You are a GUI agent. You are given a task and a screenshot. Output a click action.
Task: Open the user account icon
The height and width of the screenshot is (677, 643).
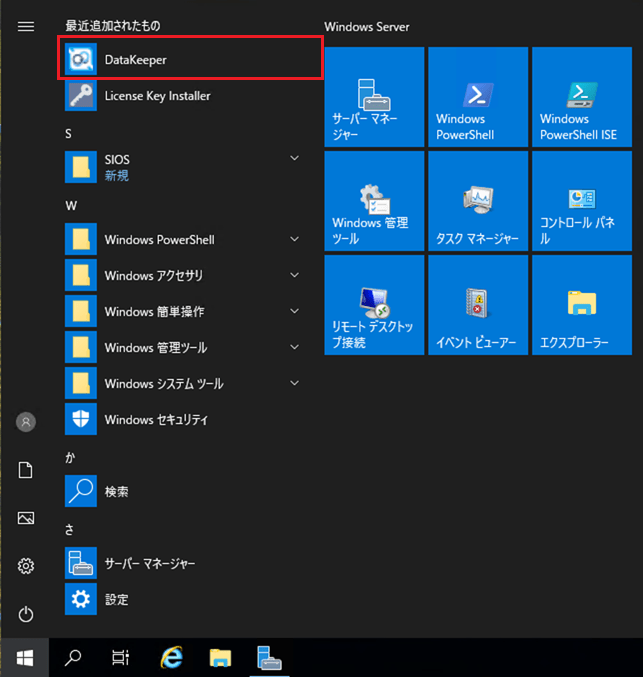[x=26, y=422]
